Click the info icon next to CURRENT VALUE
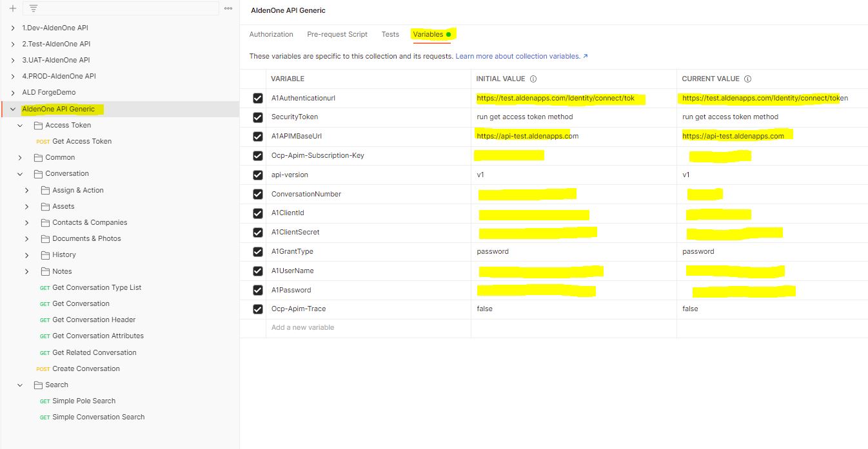Viewport: 868px width, 449px height. tap(748, 79)
